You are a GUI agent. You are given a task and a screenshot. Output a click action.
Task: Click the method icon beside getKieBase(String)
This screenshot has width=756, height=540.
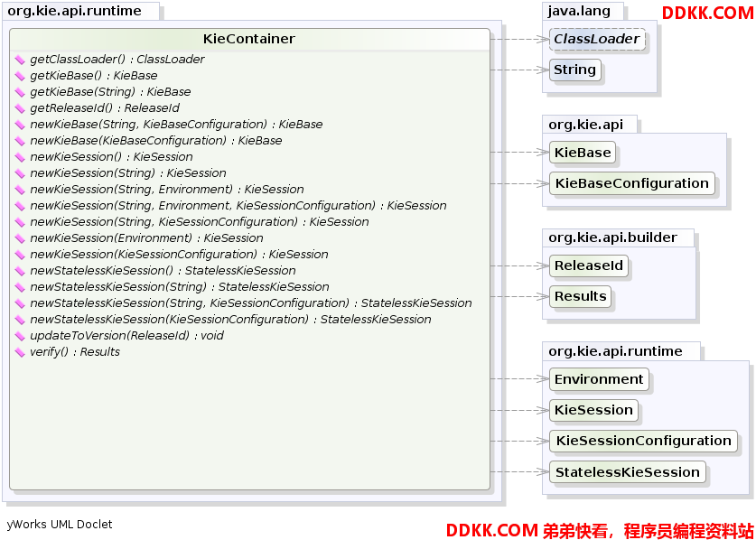pos(20,92)
